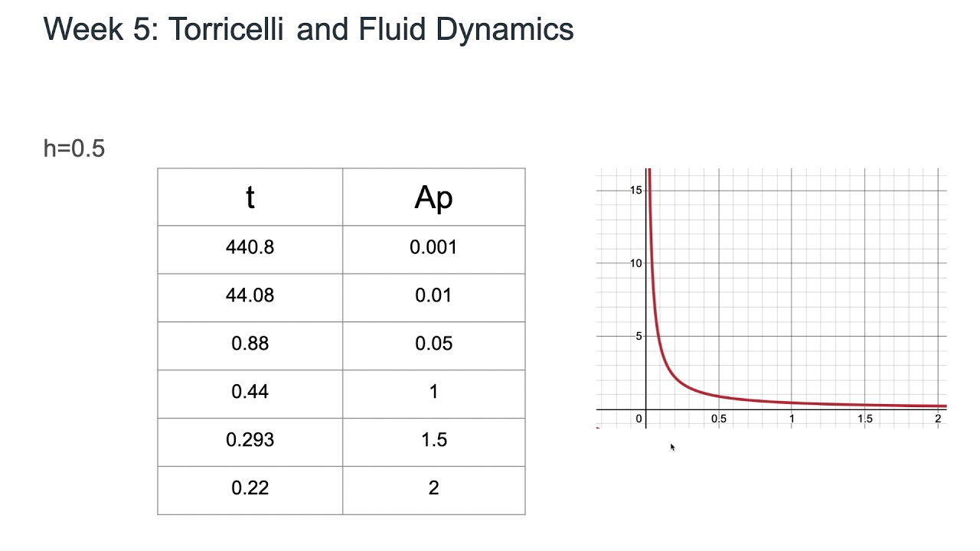Image resolution: width=980 pixels, height=551 pixels.
Task: Click the 'Ap' column header cell
Action: pyautogui.click(x=433, y=197)
